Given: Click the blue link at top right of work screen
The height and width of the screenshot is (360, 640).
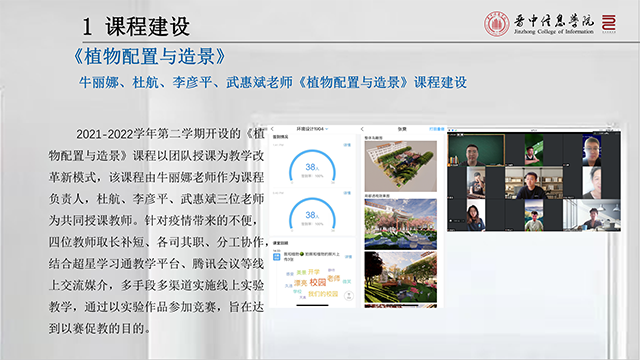Looking at the screenshot, I should coord(436,129).
